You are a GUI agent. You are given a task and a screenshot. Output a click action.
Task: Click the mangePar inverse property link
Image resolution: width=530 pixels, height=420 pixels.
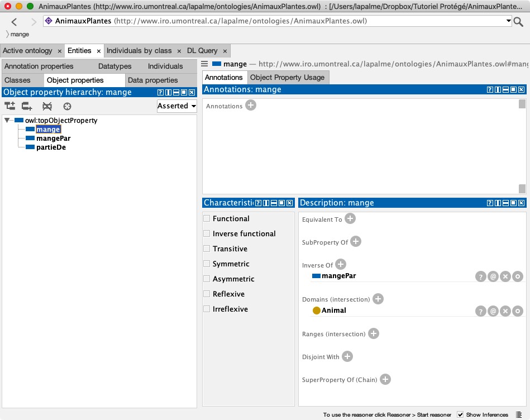[x=338, y=276]
